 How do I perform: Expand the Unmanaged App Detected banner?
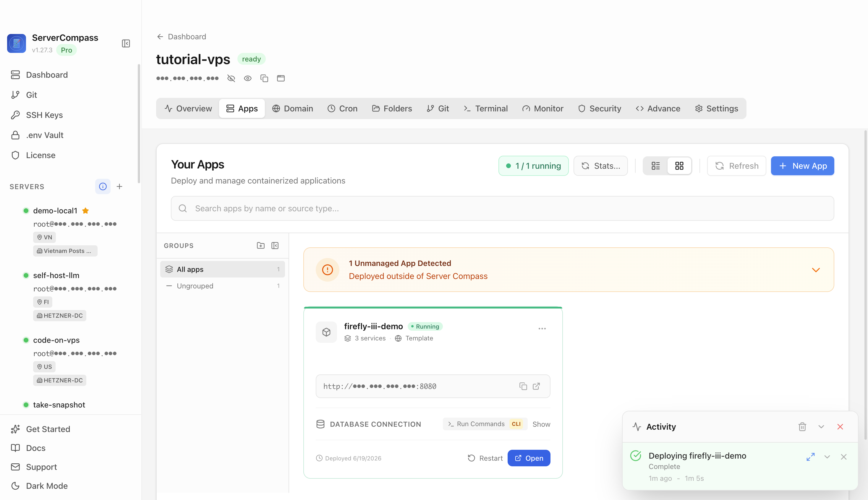pyautogui.click(x=816, y=270)
